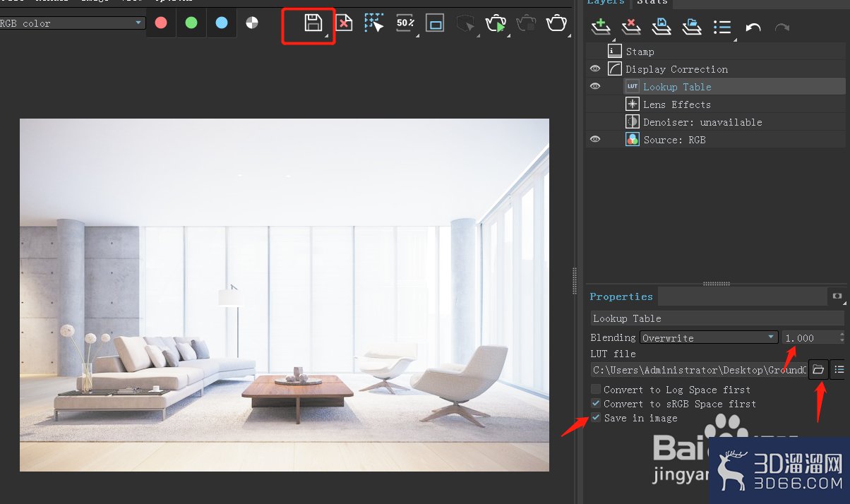
Task: Uncheck Save in image option
Action: pos(595,417)
